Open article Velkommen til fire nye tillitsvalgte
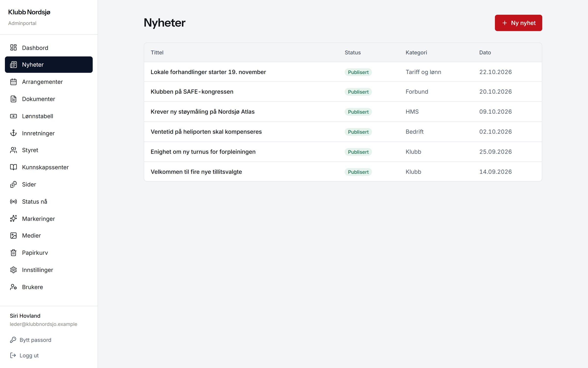The width and height of the screenshot is (588, 368). (x=196, y=172)
